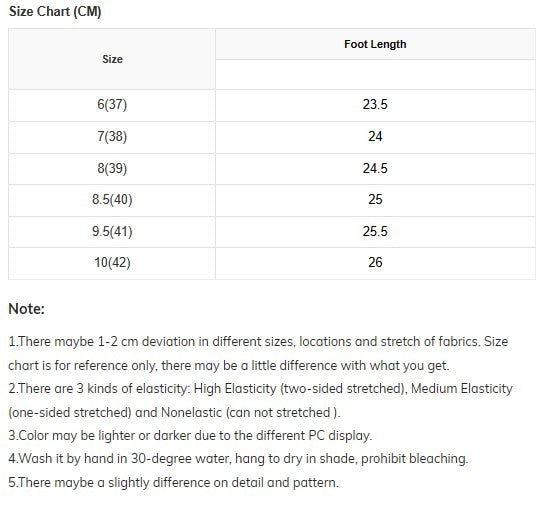Click the 8.5(40) size cell
Screen dimensions: 548x511
point(112,200)
